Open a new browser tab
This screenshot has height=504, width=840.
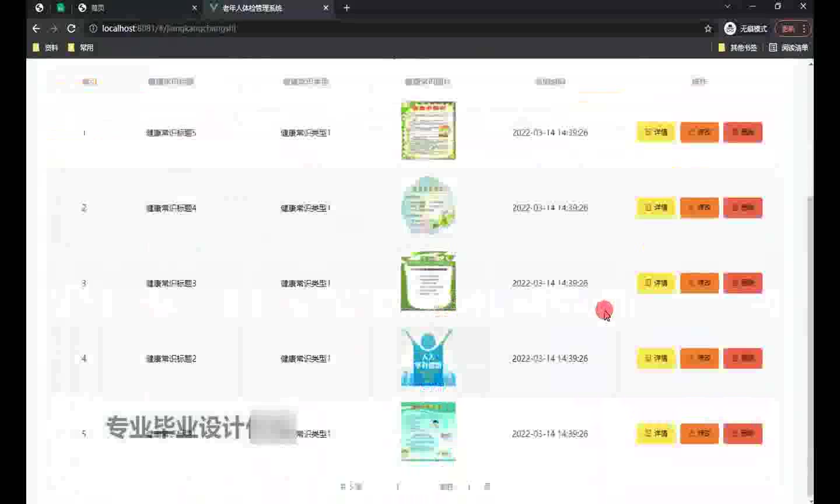coord(346,8)
